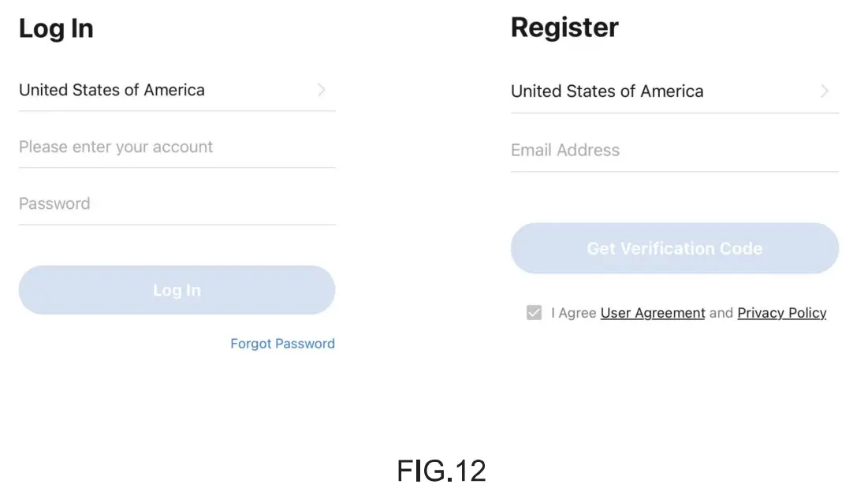Open the Log In country selector labeled United States of America
This screenshot has width=868, height=499.
[112, 90]
